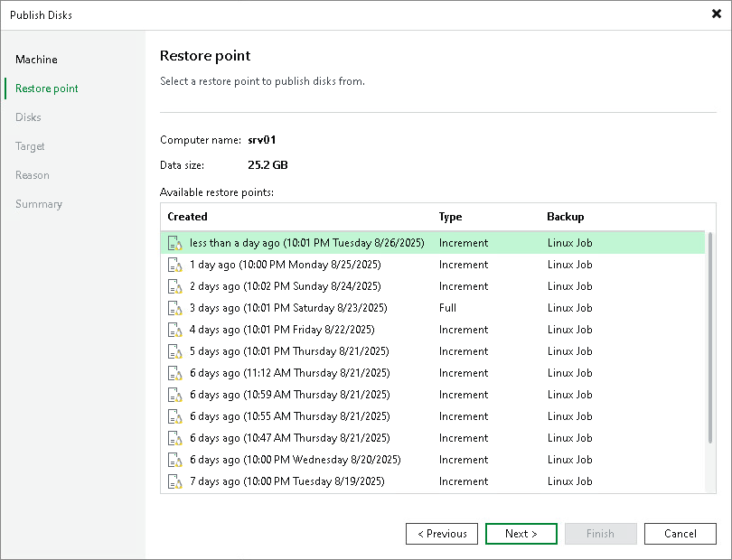The image size is (732, 560).
Task: Open the Disks wizard step
Action: (x=28, y=117)
